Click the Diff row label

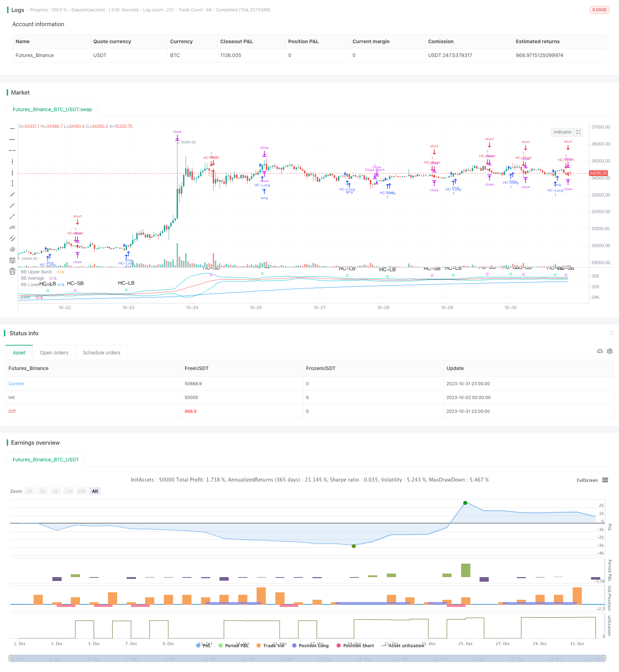12,411
